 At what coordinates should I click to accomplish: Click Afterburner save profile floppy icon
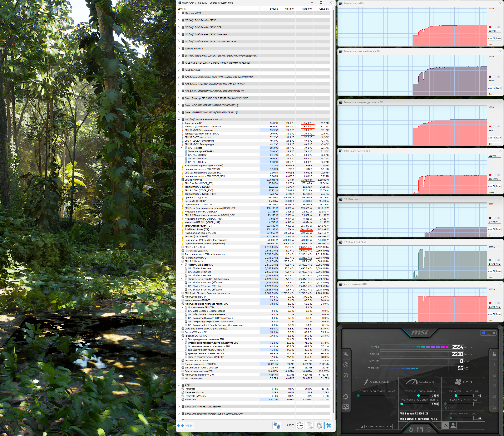pyautogui.click(x=420, y=429)
